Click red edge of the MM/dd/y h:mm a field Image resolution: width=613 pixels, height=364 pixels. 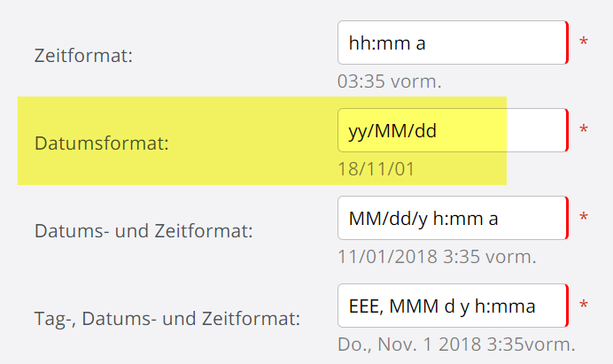(567, 218)
